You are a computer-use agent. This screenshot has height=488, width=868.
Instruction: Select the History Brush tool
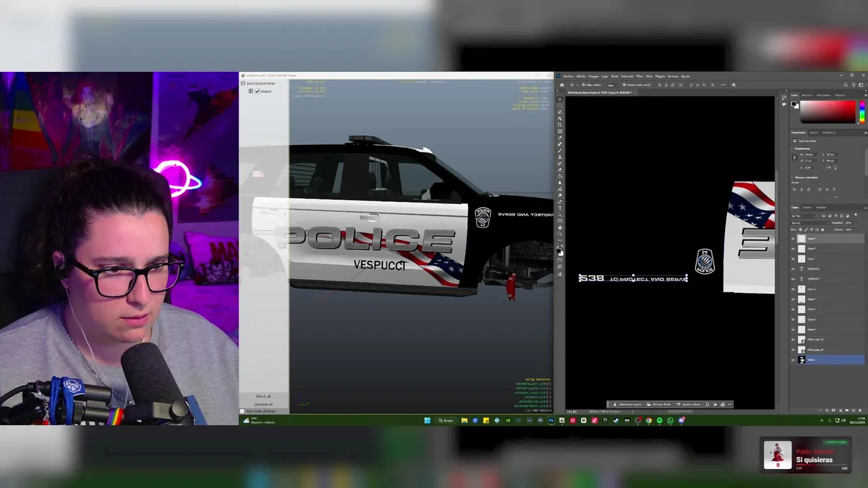[559, 163]
